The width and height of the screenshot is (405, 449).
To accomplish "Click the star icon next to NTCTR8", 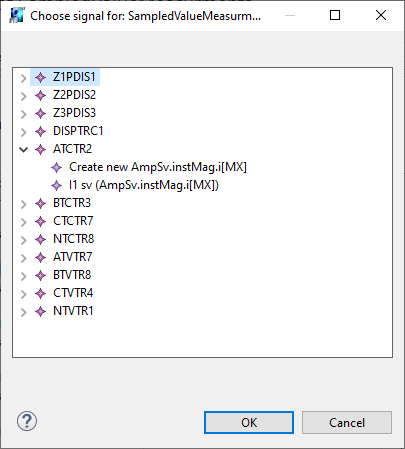I will 40,239.
